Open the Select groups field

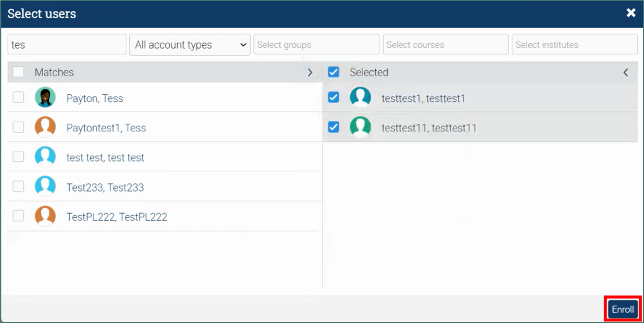click(x=316, y=45)
